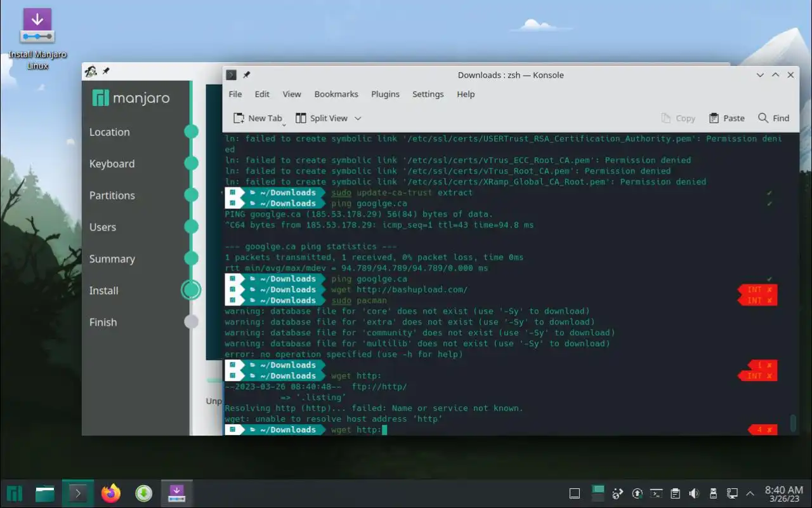This screenshot has height=508, width=812.
Task: Click the 'wget http://bashupload.com/' command text
Action: [x=399, y=290]
